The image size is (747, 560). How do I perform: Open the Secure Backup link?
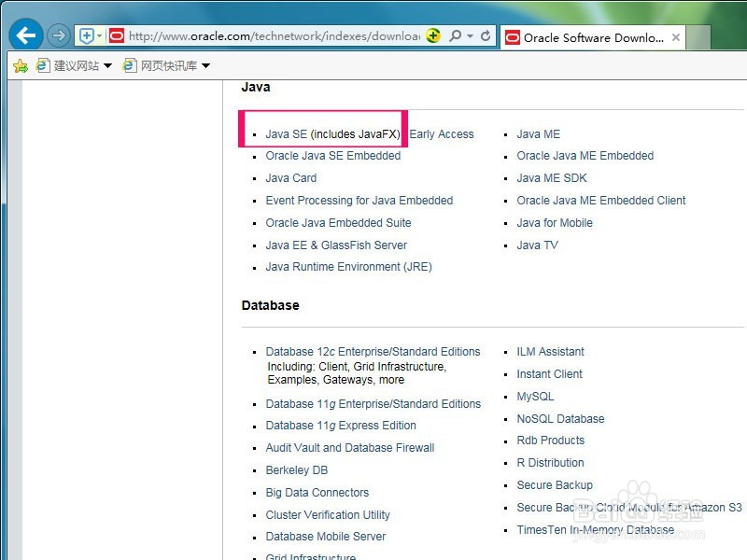tap(555, 484)
